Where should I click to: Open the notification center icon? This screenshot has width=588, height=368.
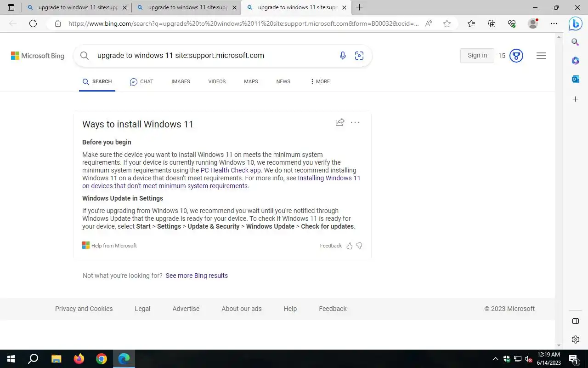574,359
